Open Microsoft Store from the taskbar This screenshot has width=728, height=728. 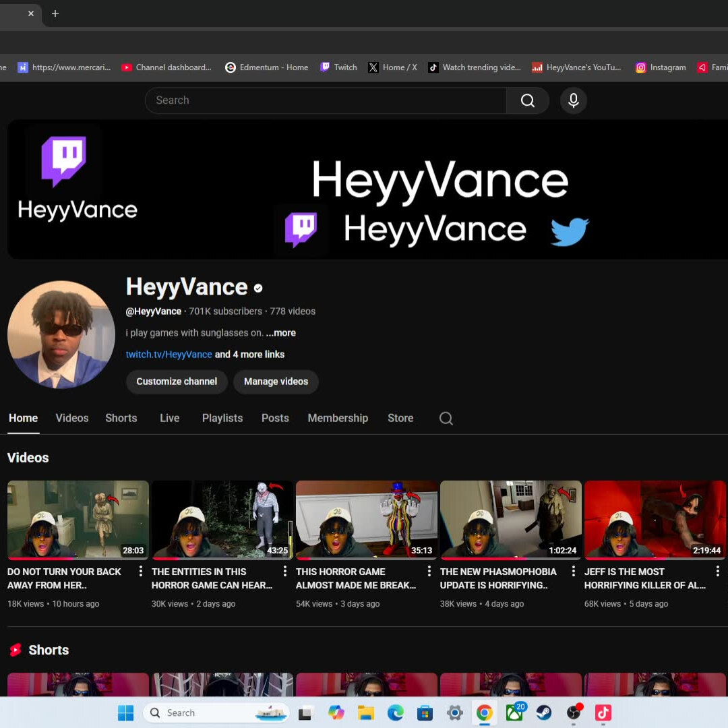pyautogui.click(x=425, y=712)
